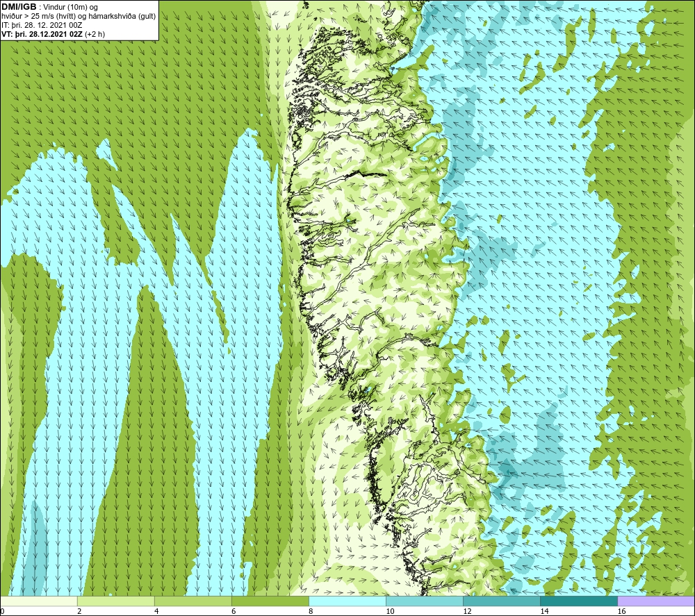Click the legend scale label '0'
The image size is (695, 616).
(2, 611)
